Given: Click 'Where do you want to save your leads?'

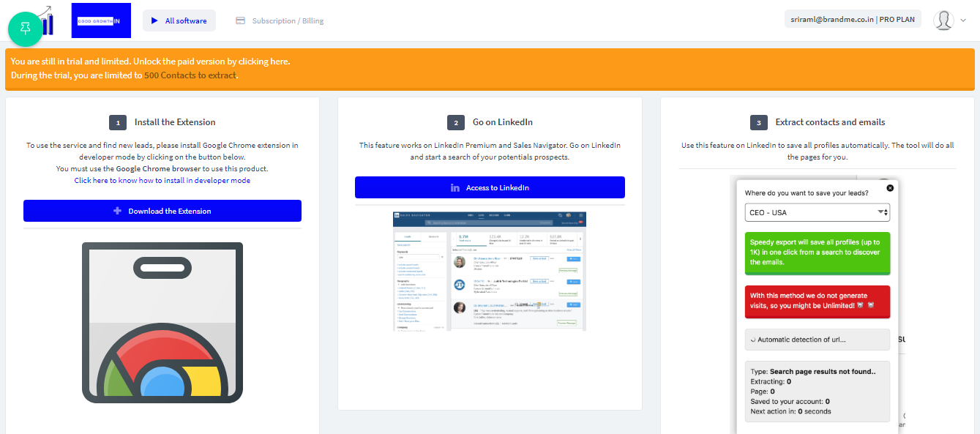Looking at the screenshot, I should 807,193.
